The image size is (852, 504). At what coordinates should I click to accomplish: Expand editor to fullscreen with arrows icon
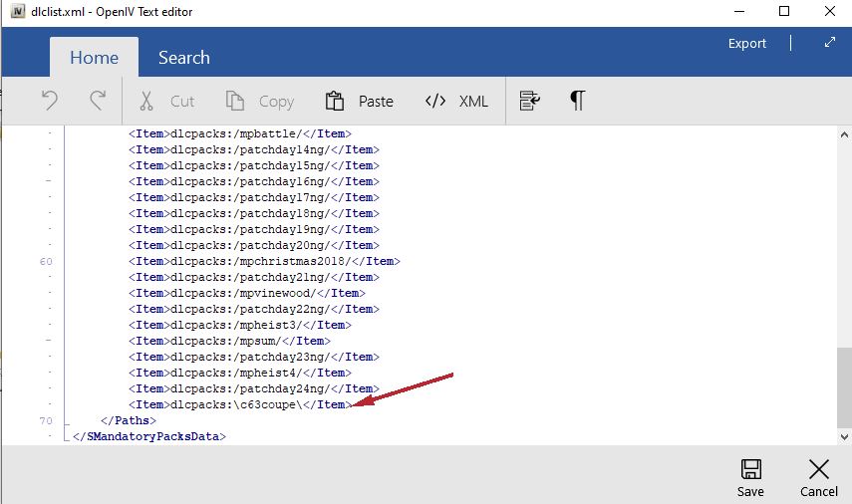[x=829, y=43]
